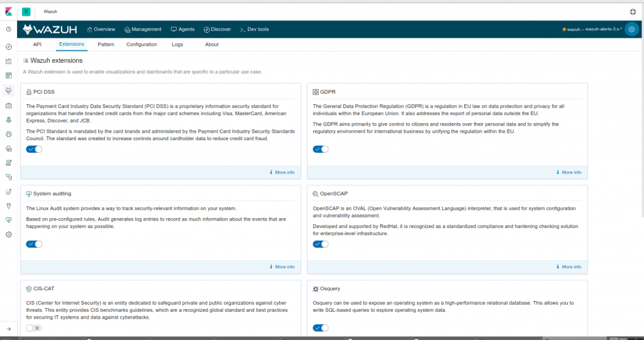Open Dev tools in Wazuh header
Image resolution: width=644 pixels, height=340 pixels.
click(x=254, y=29)
